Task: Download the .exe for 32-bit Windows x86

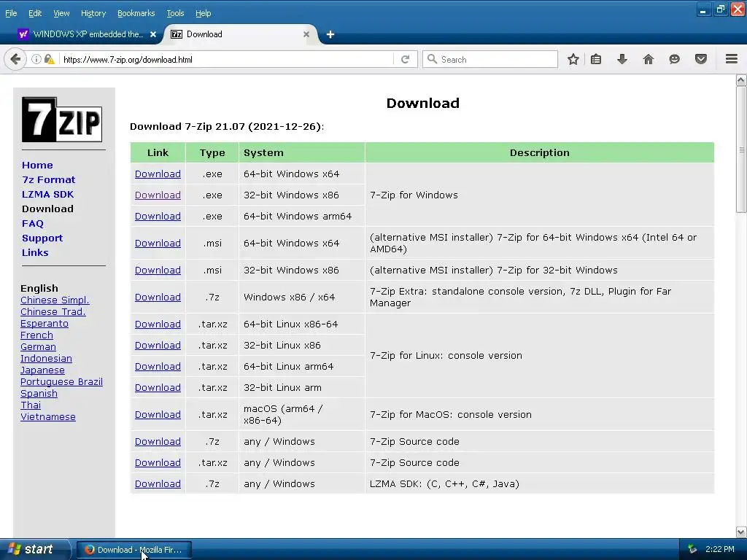Action: 158,195
